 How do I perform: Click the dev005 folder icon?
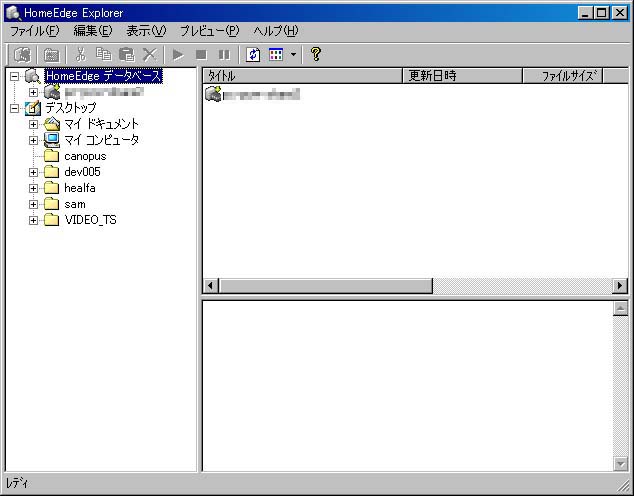coord(51,172)
